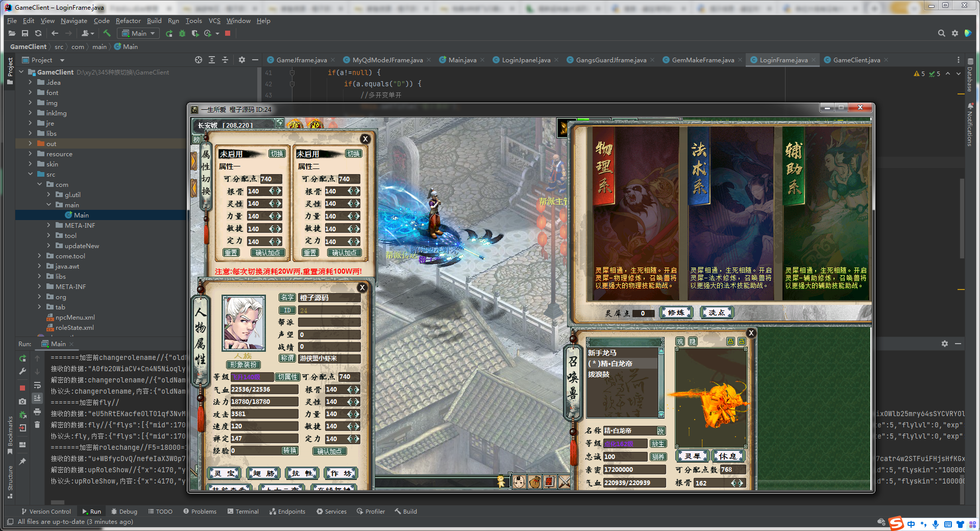Toggle soft-wrap in the Run console
The image size is (980, 531).
(37, 385)
